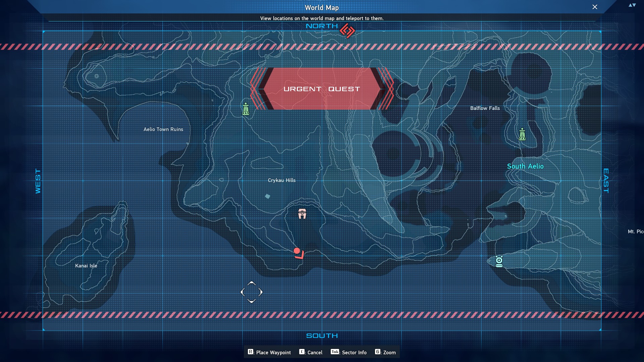The image size is (644, 362).
Task: Click the green tower icon near Crykau Hills
Action: 246,109
